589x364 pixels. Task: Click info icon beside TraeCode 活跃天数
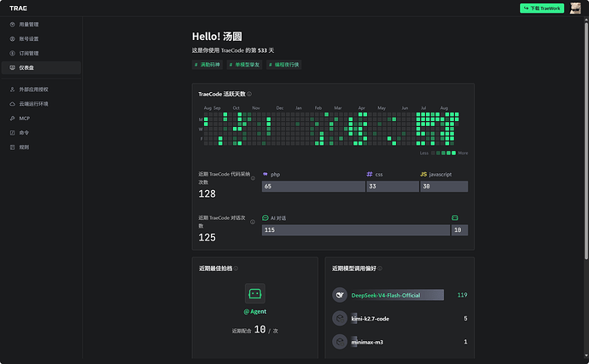click(x=249, y=94)
